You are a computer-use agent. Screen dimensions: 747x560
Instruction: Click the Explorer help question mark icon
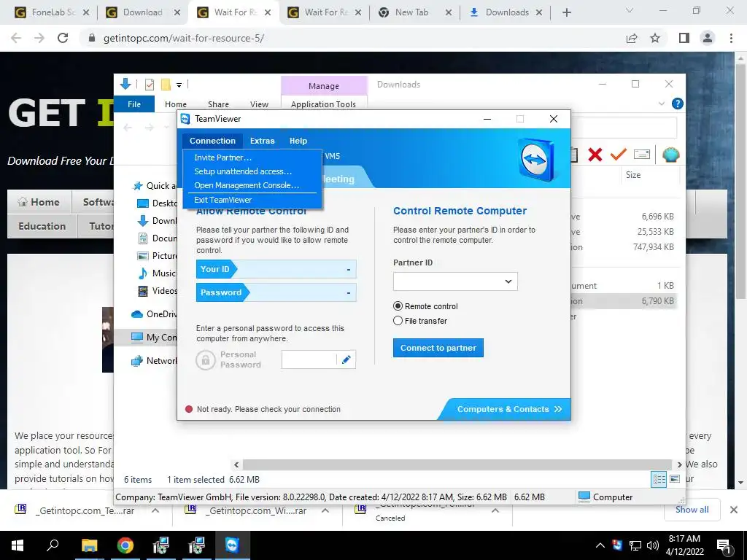(677, 104)
